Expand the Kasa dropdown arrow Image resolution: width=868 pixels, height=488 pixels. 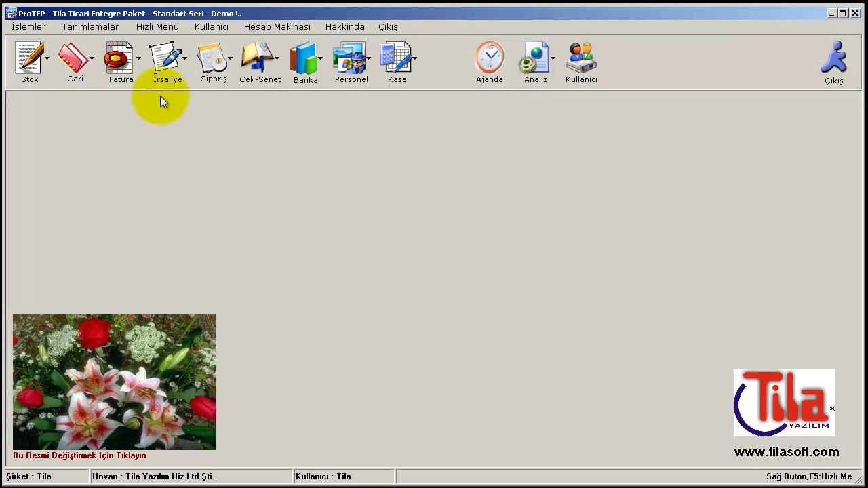(x=414, y=59)
